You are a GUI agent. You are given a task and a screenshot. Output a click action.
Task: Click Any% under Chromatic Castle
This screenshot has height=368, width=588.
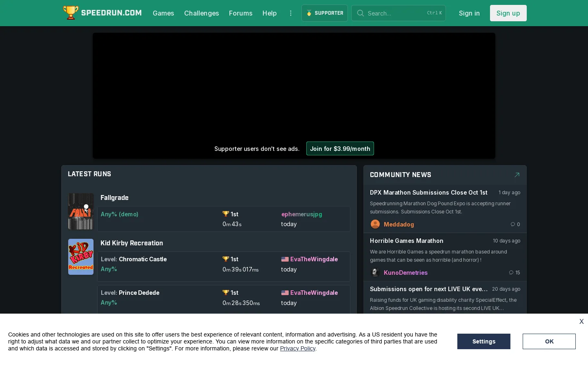[109, 269]
